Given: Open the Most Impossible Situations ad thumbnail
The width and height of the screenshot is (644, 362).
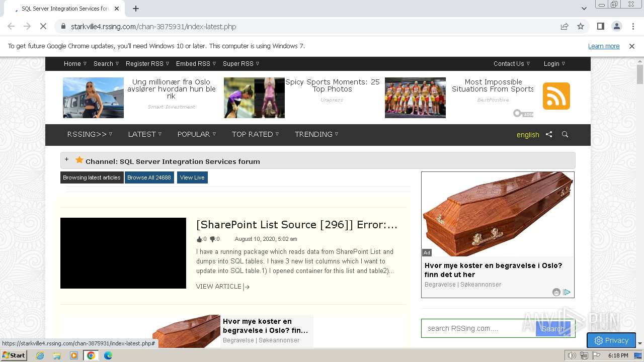Looking at the screenshot, I should click(415, 98).
